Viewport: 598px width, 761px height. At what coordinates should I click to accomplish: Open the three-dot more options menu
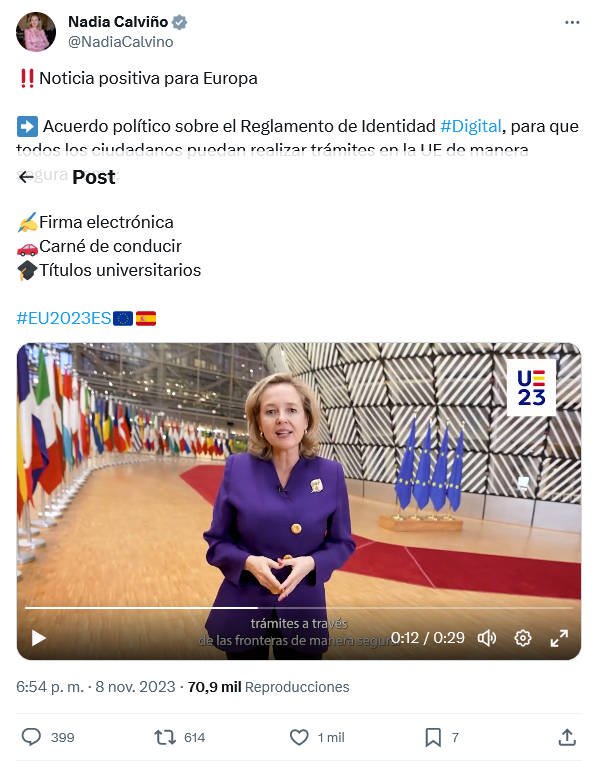click(x=572, y=22)
